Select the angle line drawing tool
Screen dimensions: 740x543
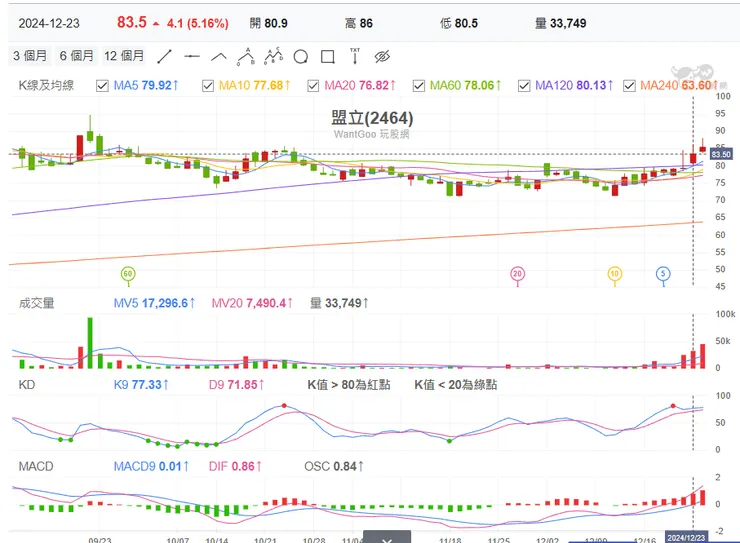click(219, 57)
